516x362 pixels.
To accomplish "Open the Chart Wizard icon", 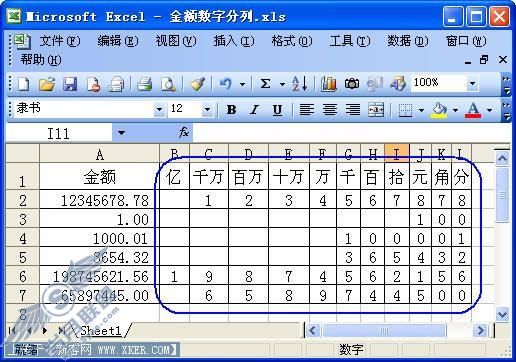I will point(329,84).
